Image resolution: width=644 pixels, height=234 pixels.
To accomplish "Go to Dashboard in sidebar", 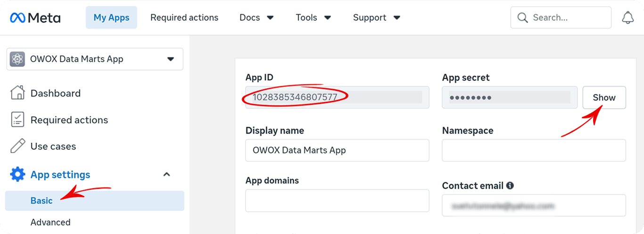I will (x=56, y=93).
